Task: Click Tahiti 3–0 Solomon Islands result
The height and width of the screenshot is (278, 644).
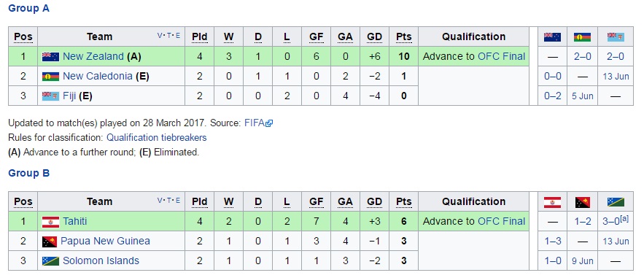Action: pyautogui.click(x=610, y=221)
